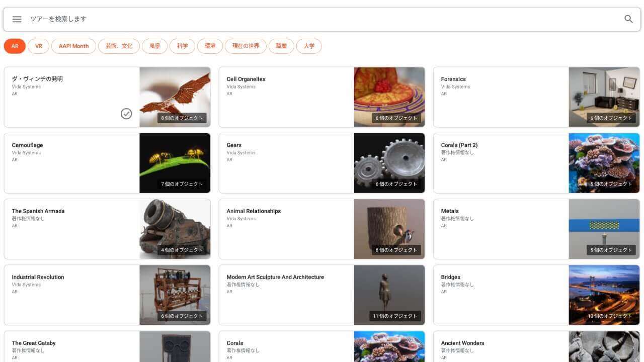Pick the 大学 filter chip
This screenshot has height=362, width=644.
[309, 46]
